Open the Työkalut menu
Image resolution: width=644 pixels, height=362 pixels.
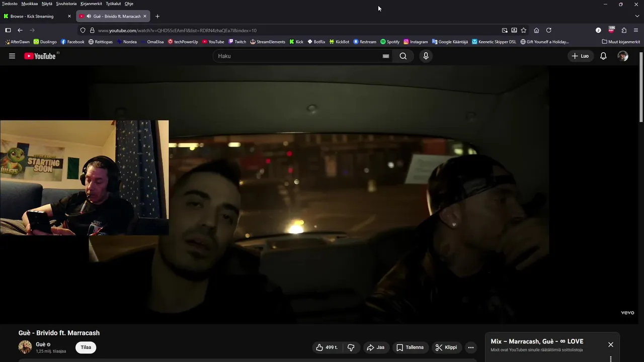coord(113,4)
